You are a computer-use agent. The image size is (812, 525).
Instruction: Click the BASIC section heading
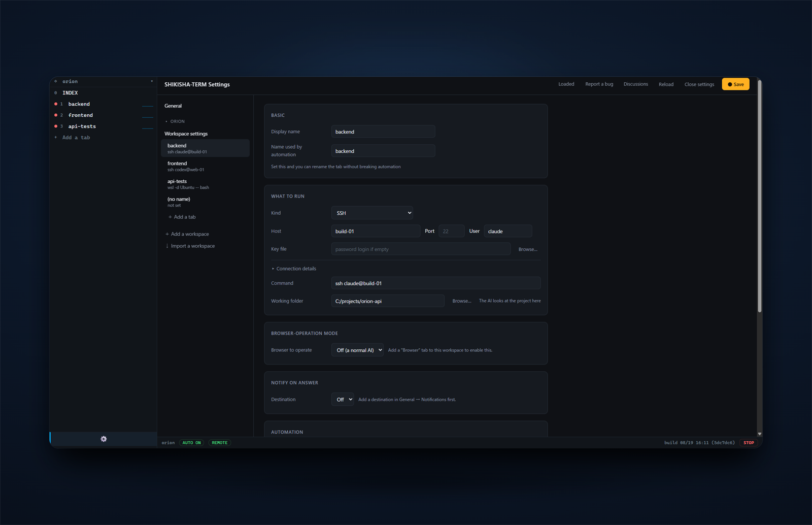pyautogui.click(x=278, y=115)
